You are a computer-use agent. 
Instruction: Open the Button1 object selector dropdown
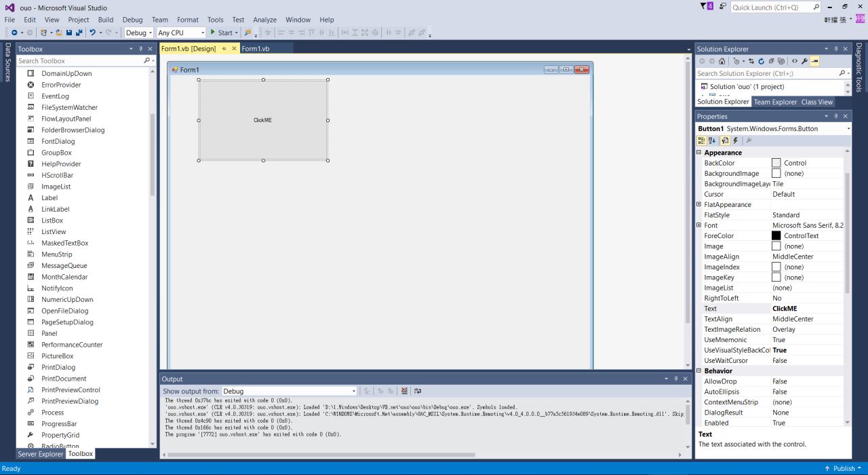tap(848, 128)
